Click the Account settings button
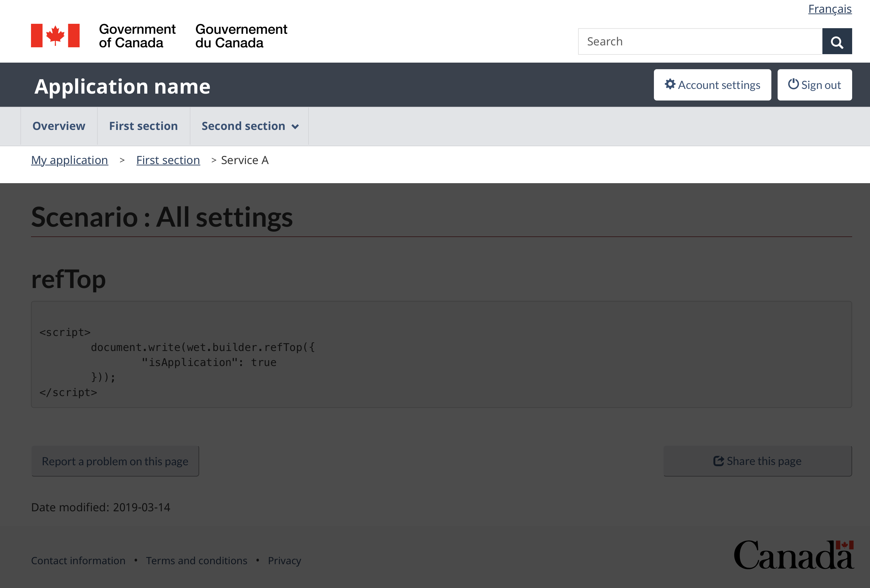Viewport: 870px width, 588px height. coord(712,85)
